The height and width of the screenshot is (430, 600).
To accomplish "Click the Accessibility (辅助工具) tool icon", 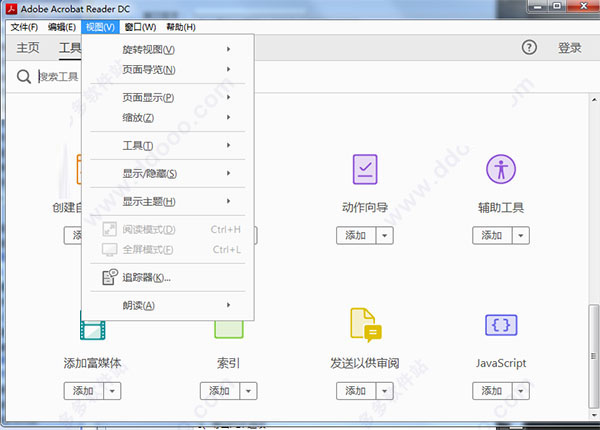I will (x=501, y=169).
